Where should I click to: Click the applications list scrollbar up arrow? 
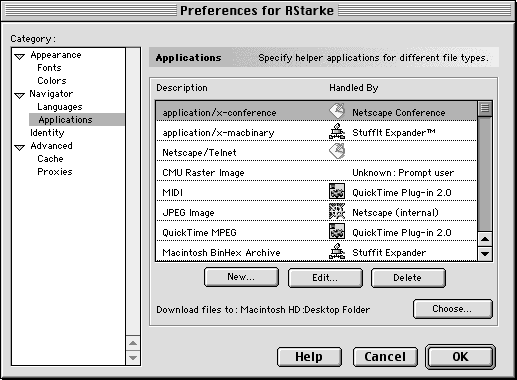pyautogui.click(x=485, y=239)
